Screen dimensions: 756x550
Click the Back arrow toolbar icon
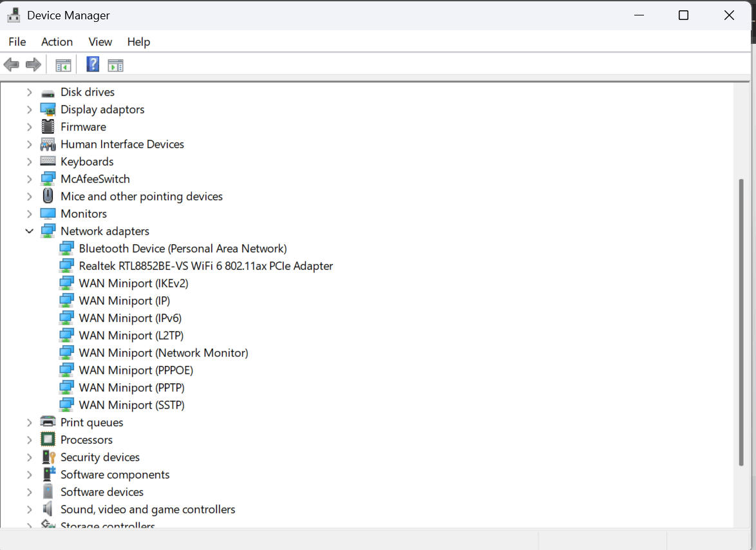11,64
